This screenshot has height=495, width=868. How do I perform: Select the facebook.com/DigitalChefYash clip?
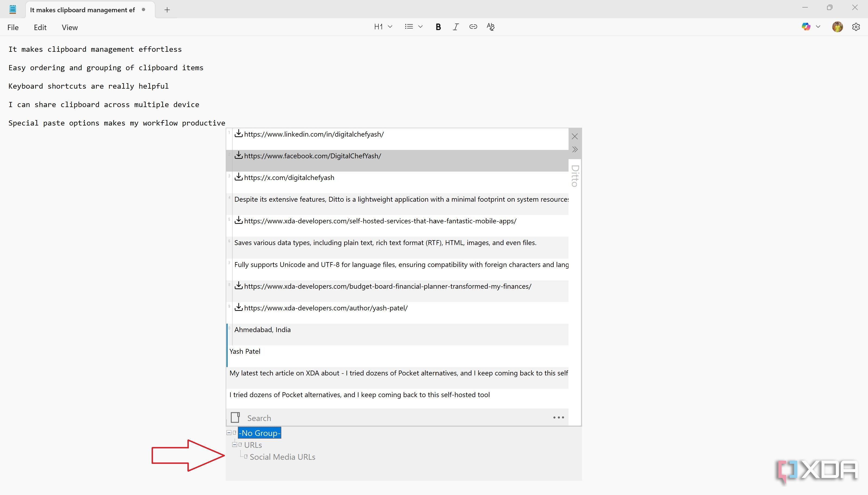click(397, 160)
